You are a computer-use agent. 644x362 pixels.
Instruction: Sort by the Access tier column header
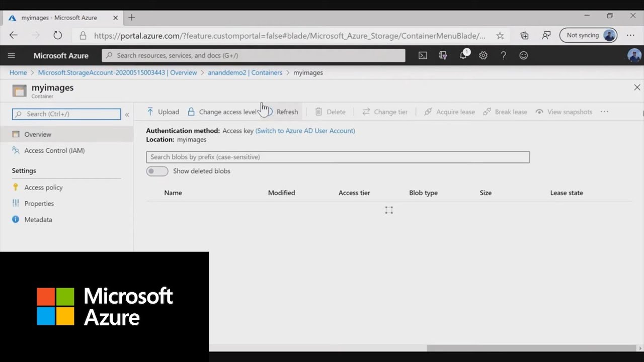click(354, 193)
